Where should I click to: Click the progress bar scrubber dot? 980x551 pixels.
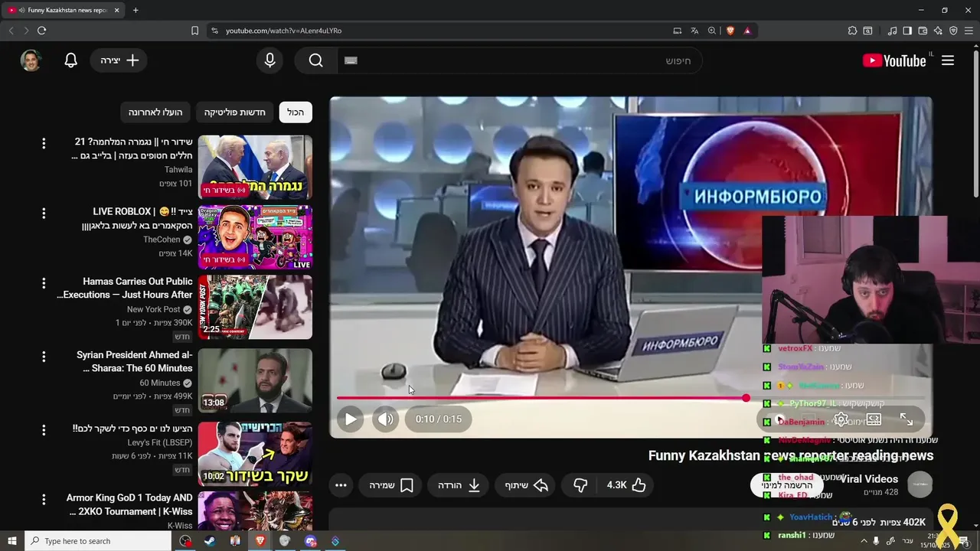(x=746, y=398)
